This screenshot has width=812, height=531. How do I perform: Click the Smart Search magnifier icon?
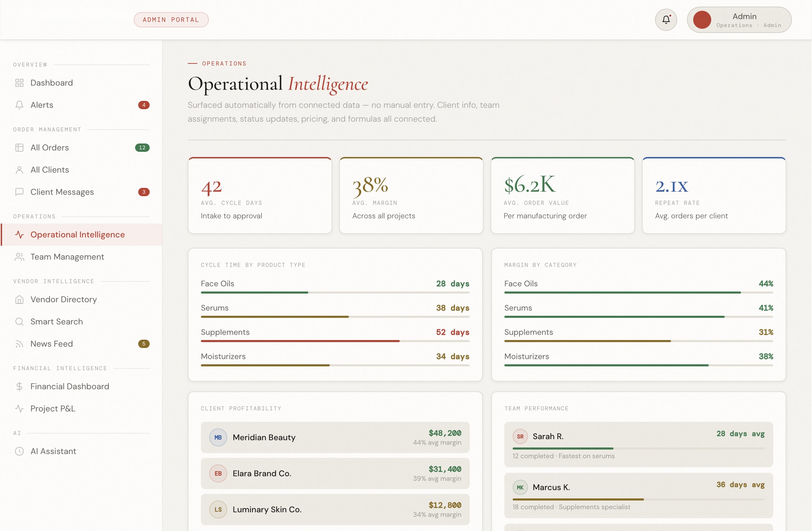pos(19,322)
